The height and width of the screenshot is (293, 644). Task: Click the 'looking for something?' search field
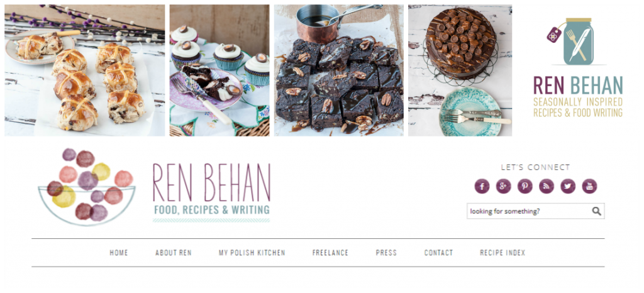click(x=535, y=211)
